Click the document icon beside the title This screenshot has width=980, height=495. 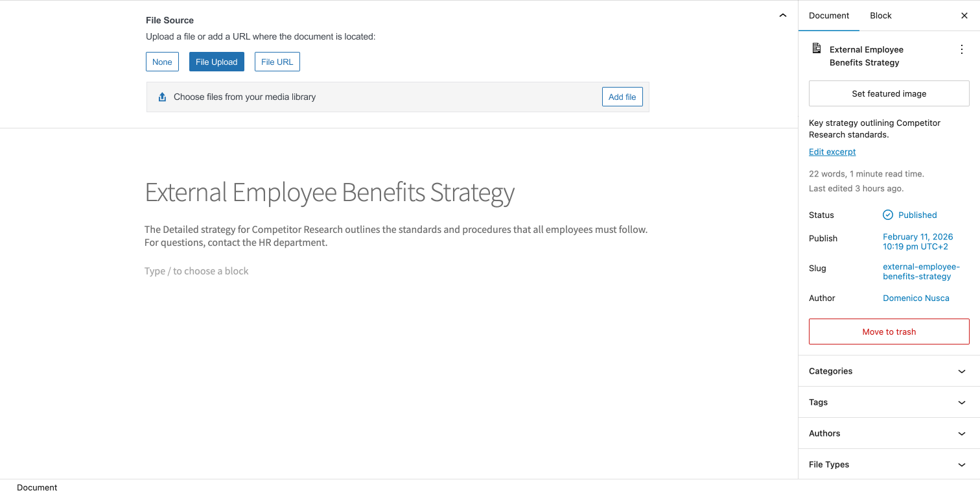(817, 49)
